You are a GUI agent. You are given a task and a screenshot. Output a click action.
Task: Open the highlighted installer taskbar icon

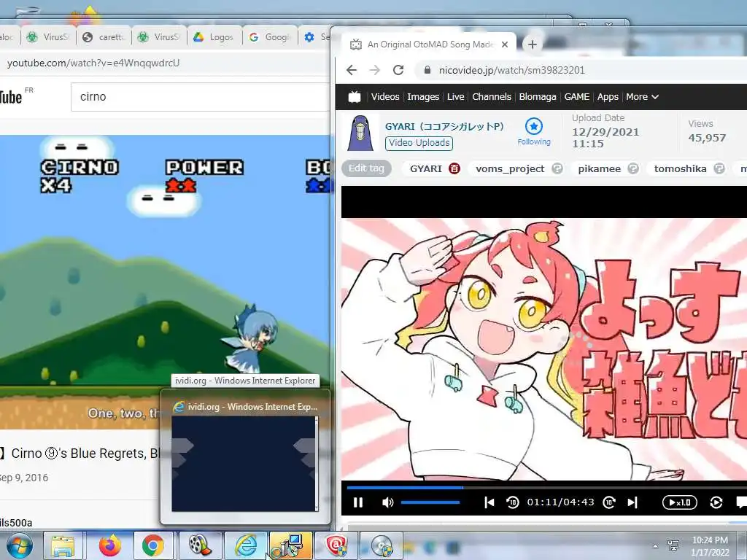point(290,545)
